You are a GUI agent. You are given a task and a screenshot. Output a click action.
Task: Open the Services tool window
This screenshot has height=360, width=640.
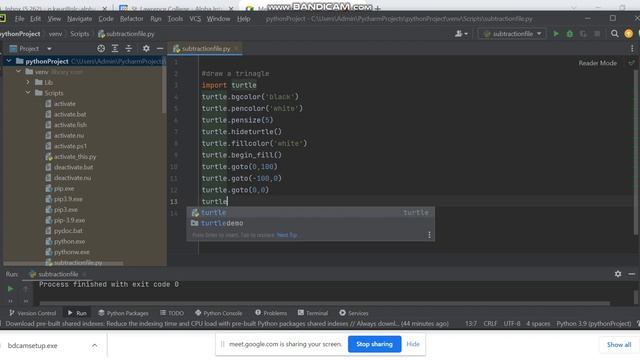(x=353, y=313)
